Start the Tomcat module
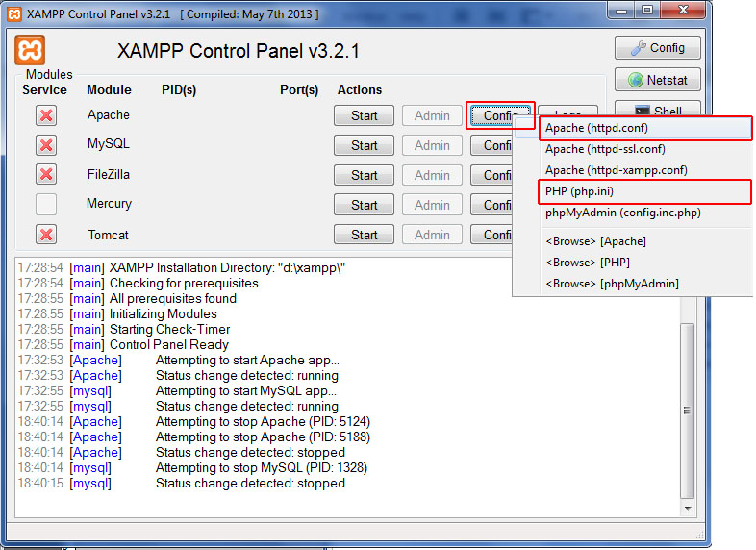Screen dimensions: 756x550 pyautogui.click(x=364, y=235)
